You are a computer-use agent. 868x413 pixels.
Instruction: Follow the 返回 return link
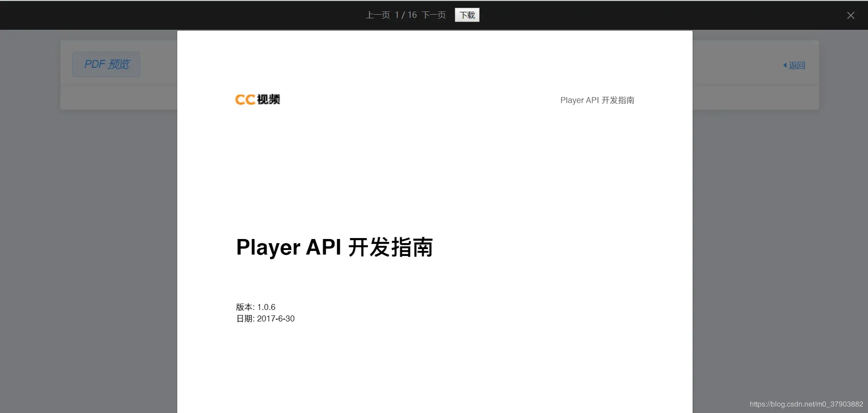click(x=797, y=65)
